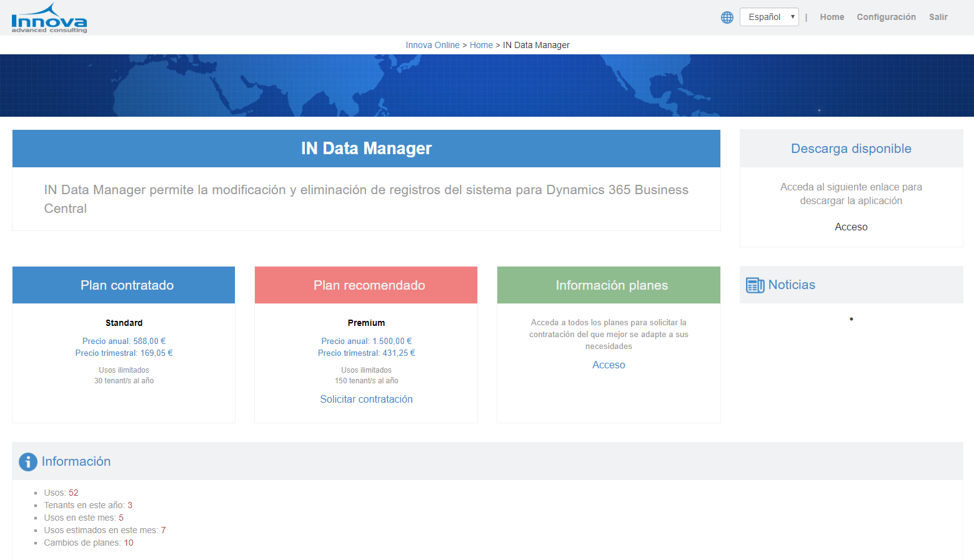Click IN Data Manager breadcrumb text

click(536, 45)
